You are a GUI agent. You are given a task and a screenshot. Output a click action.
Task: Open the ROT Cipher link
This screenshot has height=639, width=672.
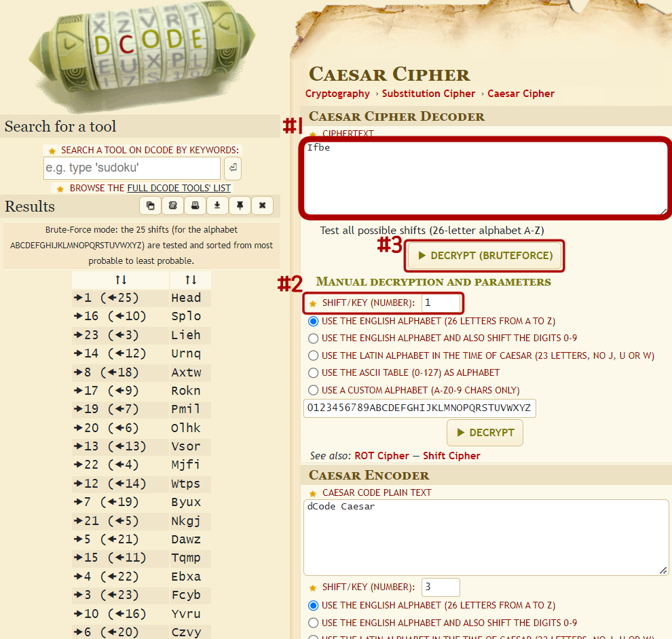381,456
